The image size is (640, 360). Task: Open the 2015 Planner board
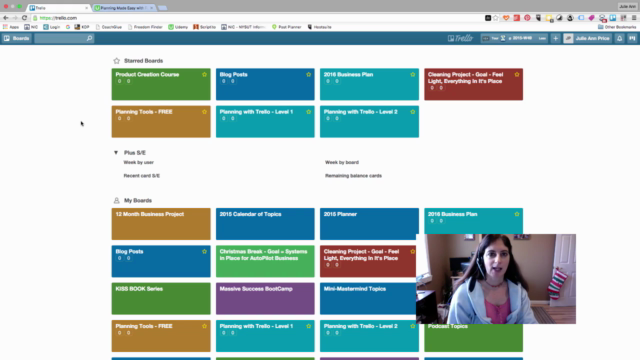[369, 224]
